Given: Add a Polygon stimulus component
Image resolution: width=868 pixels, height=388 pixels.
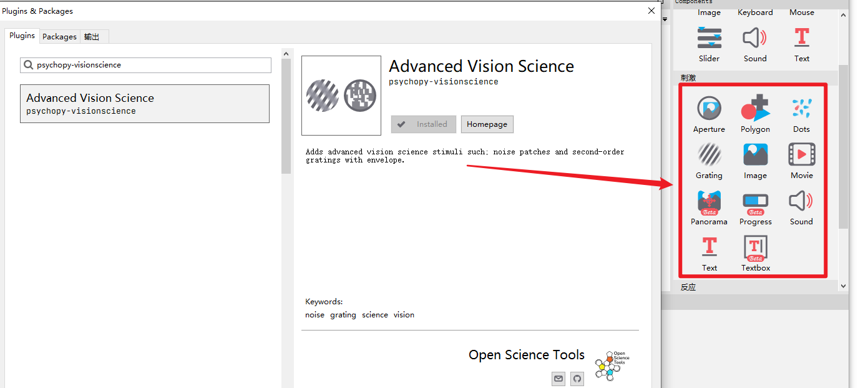Looking at the screenshot, I should 755,109.
